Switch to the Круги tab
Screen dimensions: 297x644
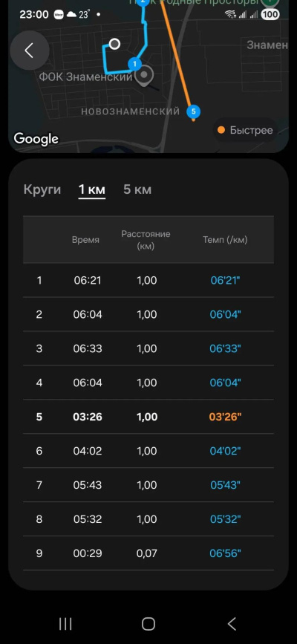42,189
